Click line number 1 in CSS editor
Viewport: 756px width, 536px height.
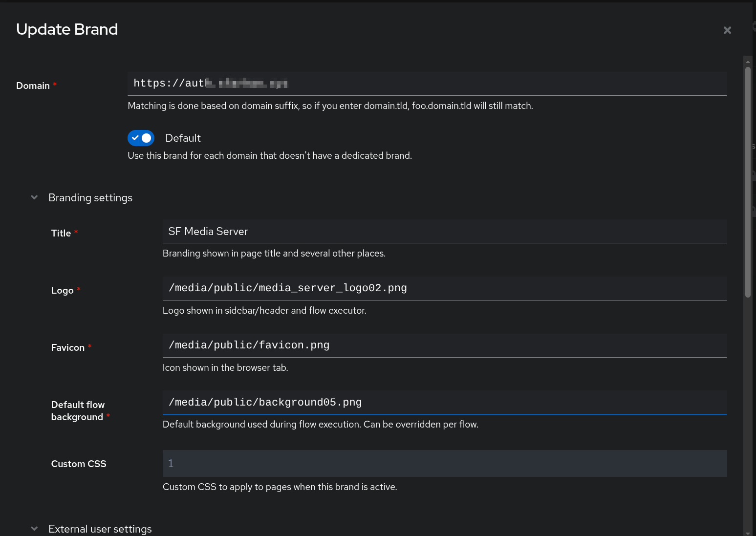(x=171, y=463)
